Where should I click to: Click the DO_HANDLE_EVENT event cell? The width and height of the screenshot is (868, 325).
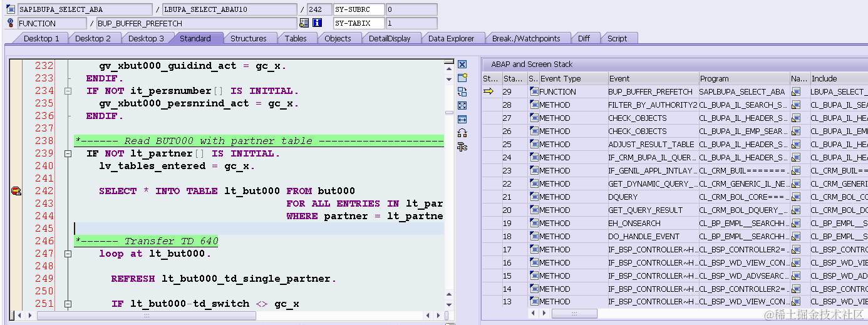(x=653, y=236)
